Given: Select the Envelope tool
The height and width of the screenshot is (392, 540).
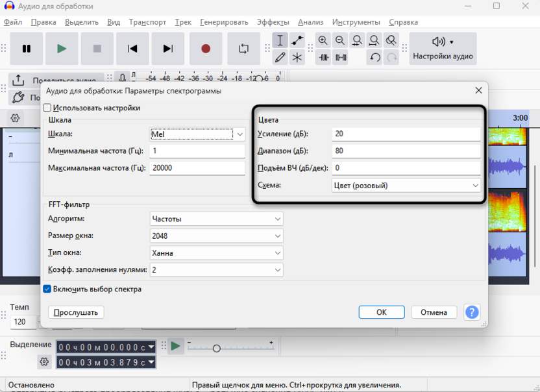Looking at the screenshot, I should 297,40.
